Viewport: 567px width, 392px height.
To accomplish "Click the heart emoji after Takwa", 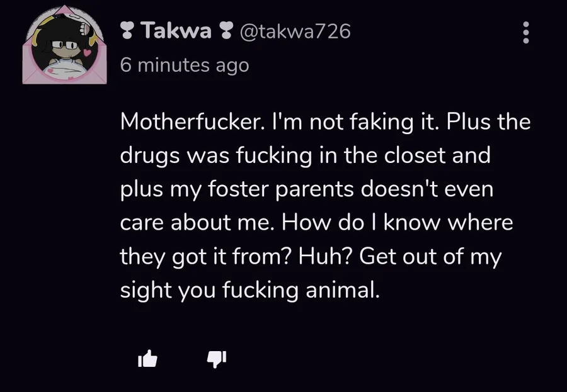I will (x=225, y=31).
